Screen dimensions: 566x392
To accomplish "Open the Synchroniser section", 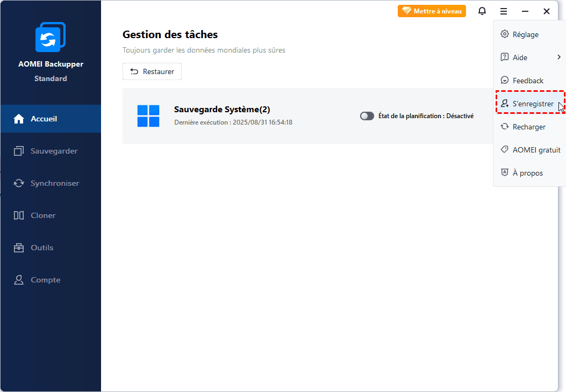I will tap(51, 183).
